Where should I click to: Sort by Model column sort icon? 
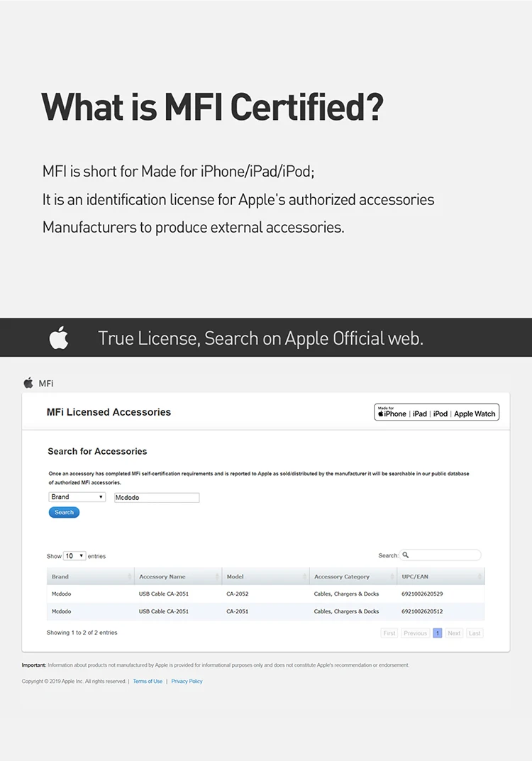coord(305,577)
